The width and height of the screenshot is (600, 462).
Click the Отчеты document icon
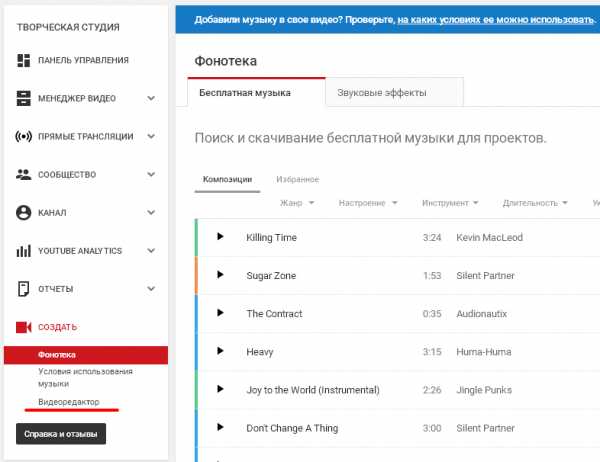click(x=23, y=289)
